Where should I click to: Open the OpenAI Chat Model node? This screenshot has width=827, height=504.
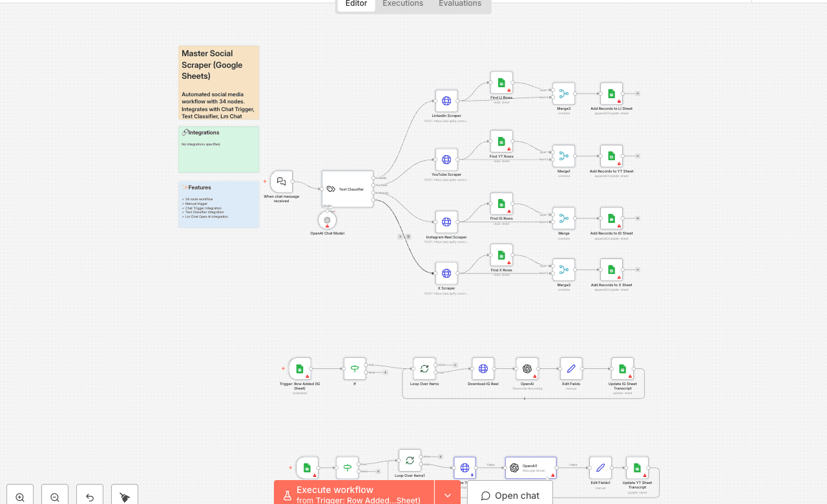pos(327,220)
